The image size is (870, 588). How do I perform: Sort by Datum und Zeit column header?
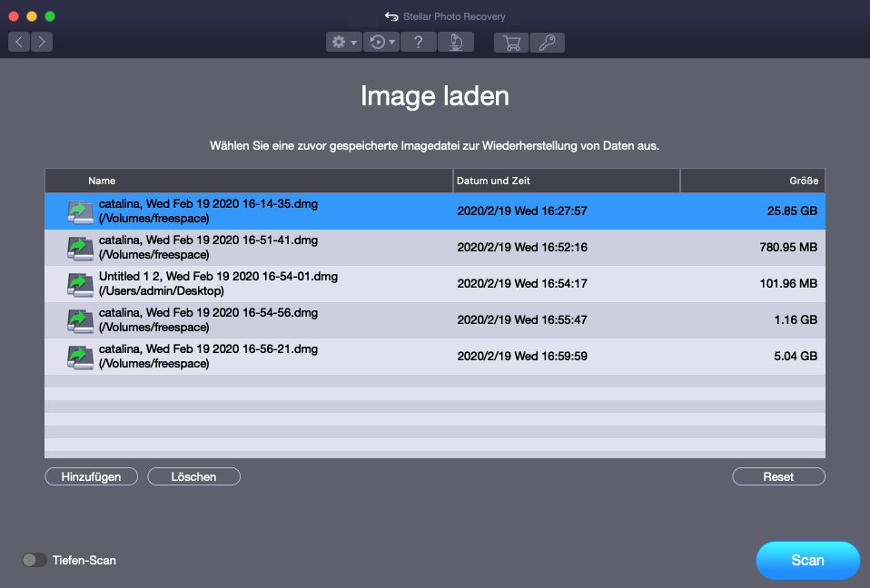click(567, 181)
